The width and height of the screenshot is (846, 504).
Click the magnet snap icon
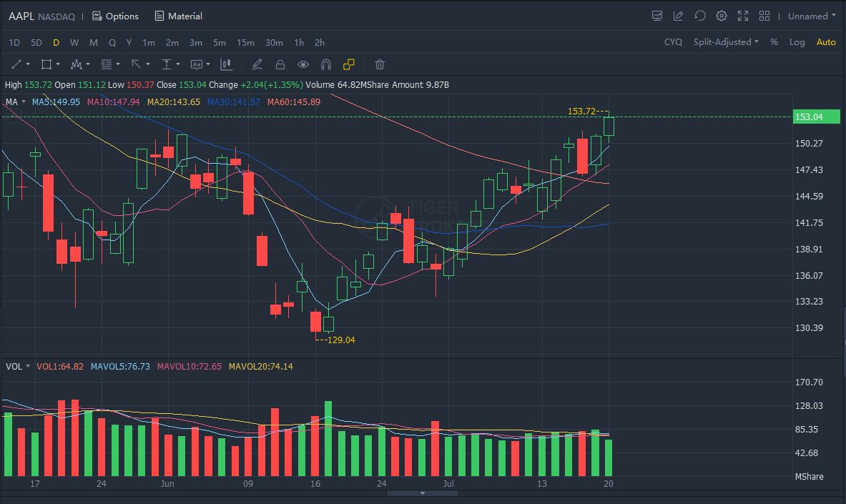[x=326, y=65]
